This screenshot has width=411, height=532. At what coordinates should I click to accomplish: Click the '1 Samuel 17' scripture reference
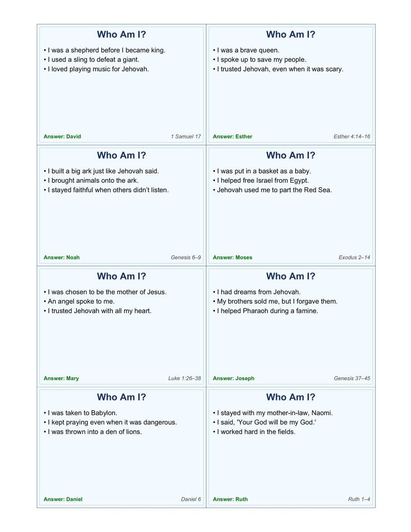186,136
